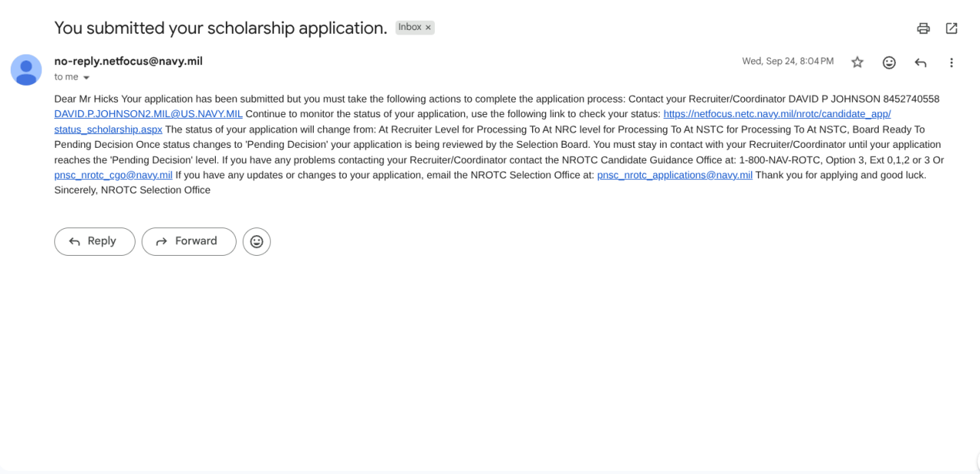Screen dimensions: 980x474
Task: Click the pnsc_nrotc_applications@navy.mil email link
Action: (x=675, y=175)
